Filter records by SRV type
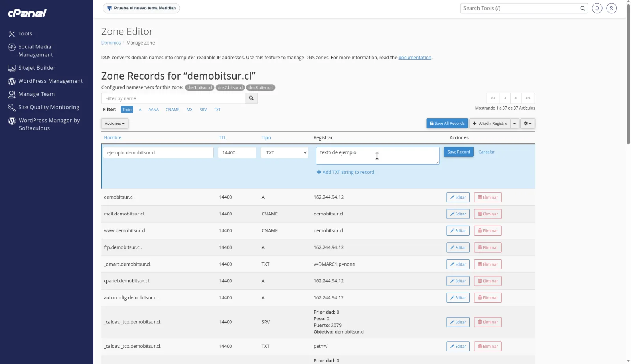This screenshot has height=364, width=631. click(x=203, y=110)
